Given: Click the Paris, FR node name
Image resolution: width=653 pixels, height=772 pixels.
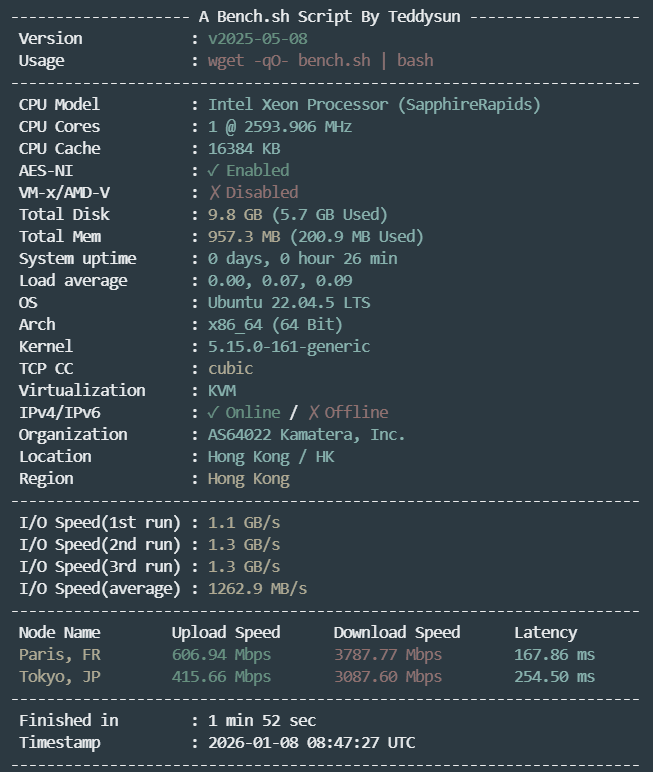Looking at the screenshot, I should tap(60, 654).
